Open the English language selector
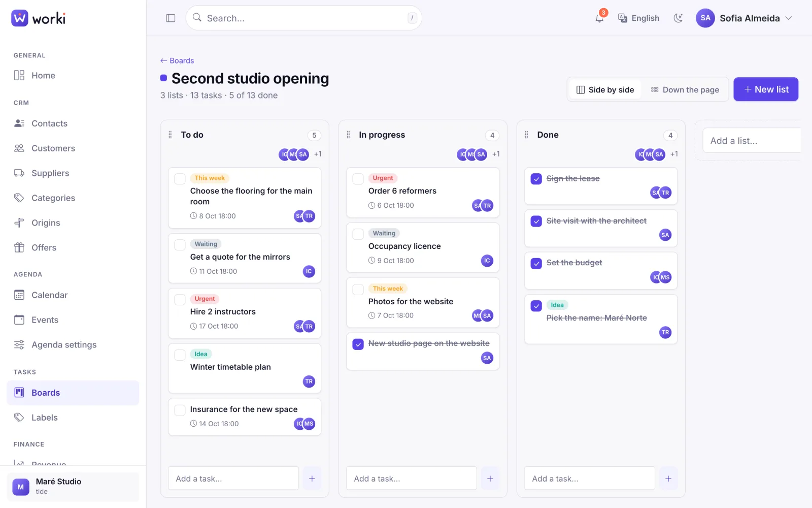This screenshot has width=812, height=508. tap(638, 18)
